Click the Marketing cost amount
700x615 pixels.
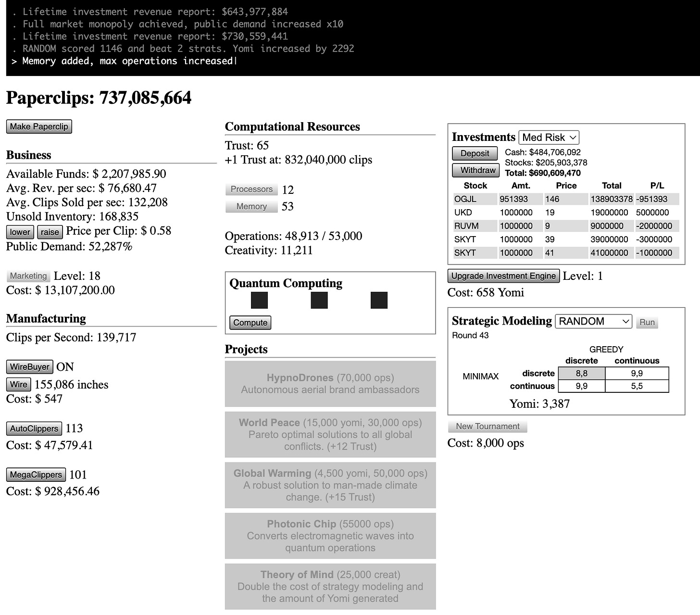coord(75,290)
